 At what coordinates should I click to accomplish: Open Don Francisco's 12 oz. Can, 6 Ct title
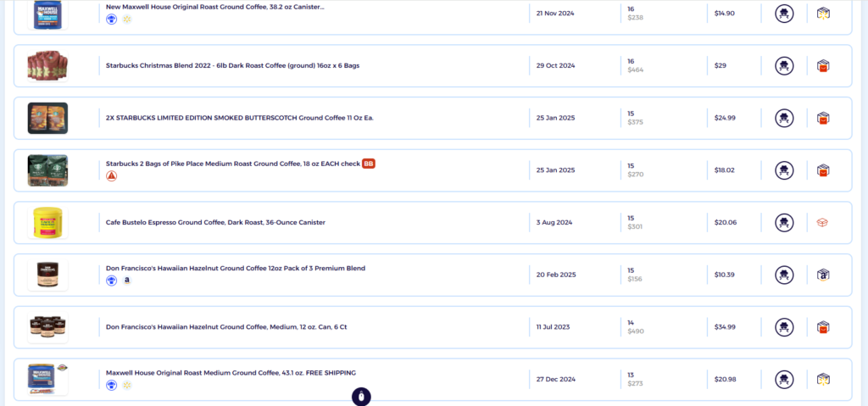click(x=226, y=327)
